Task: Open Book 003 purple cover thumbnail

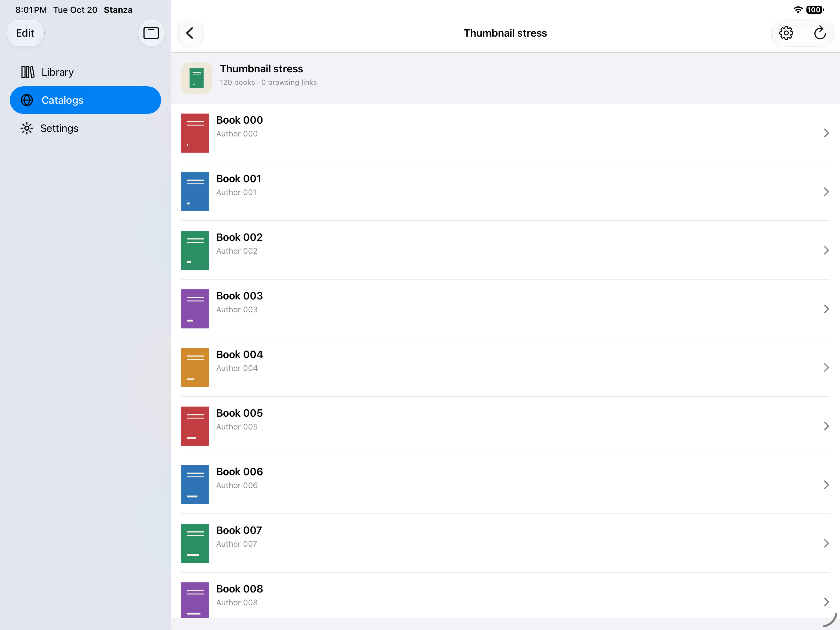Action: tap(194, 309)
